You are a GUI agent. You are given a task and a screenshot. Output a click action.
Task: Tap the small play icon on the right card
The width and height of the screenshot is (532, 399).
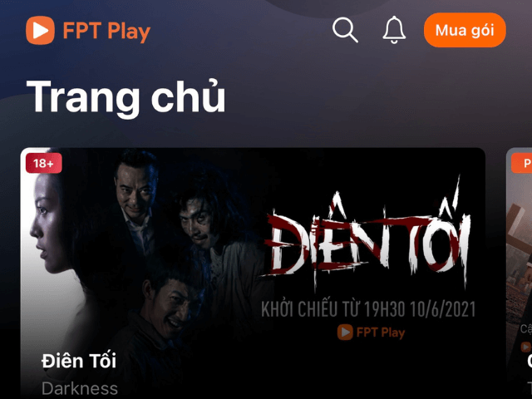pyautogui.click(x=526, y=347)
